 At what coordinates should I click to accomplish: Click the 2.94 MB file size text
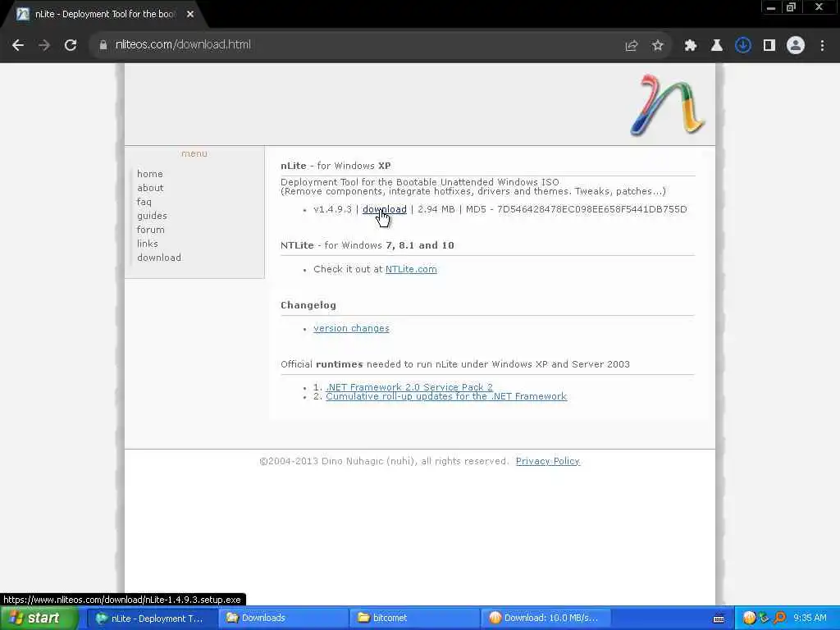[436, 209]
